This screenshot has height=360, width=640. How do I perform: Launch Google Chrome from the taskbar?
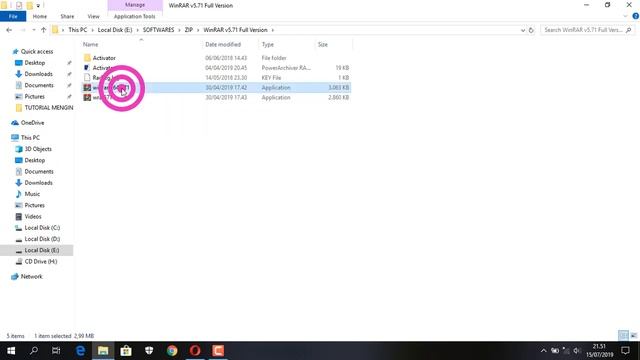(x=172, y=351)
